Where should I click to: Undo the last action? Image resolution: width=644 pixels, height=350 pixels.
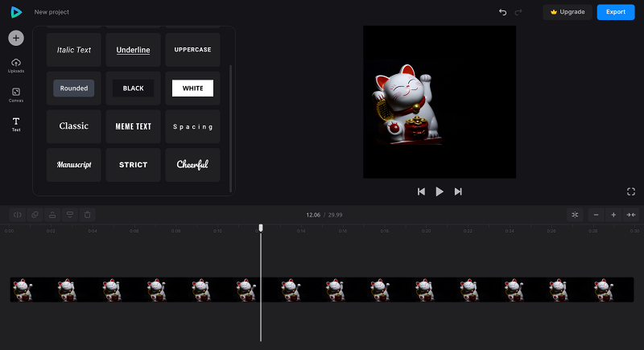point(502,12)
